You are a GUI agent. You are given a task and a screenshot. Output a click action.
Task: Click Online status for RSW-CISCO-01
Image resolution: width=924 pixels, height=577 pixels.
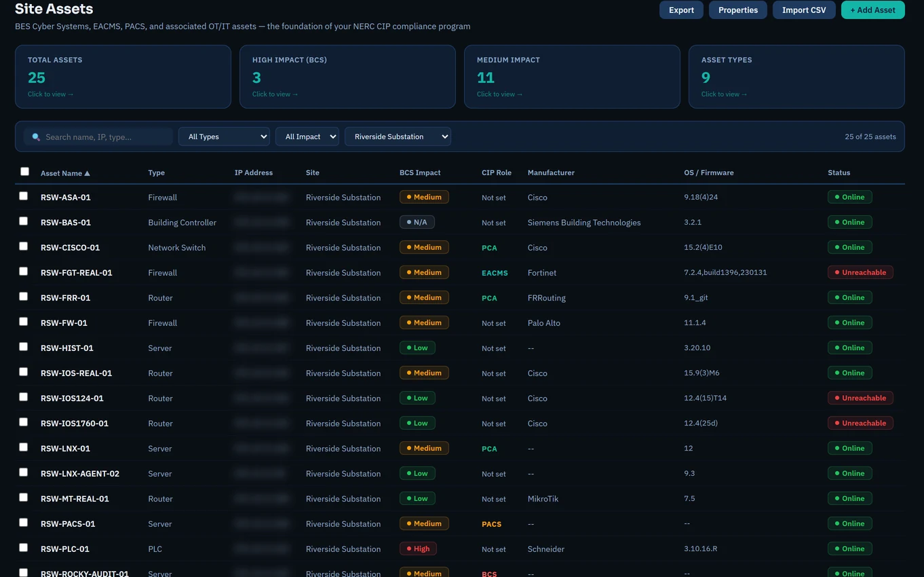849,247
